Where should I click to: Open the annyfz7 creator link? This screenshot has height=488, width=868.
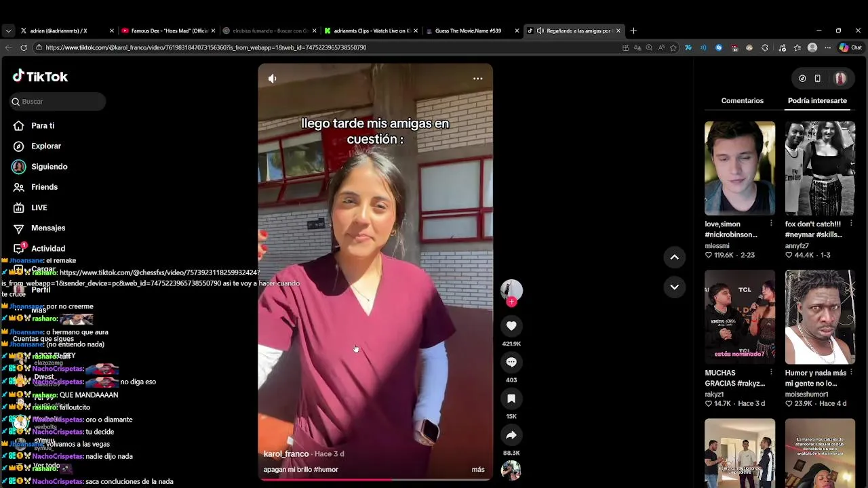click(x=797, y=246)
